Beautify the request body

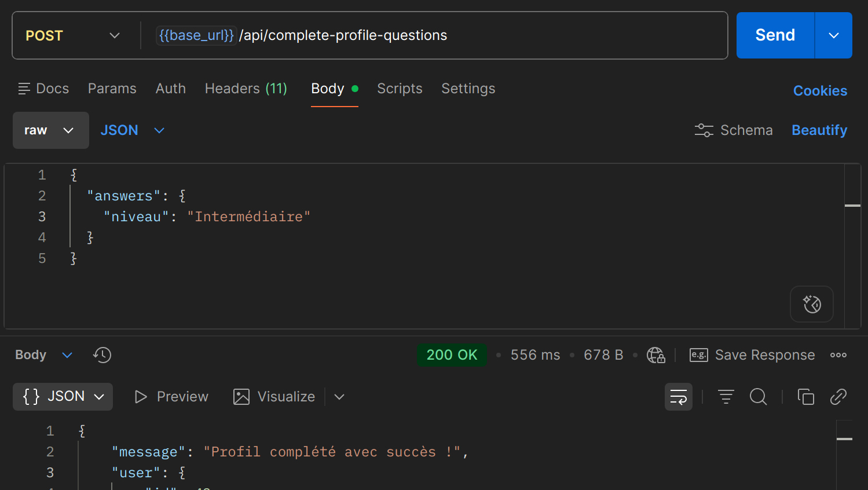coord(819,130)
